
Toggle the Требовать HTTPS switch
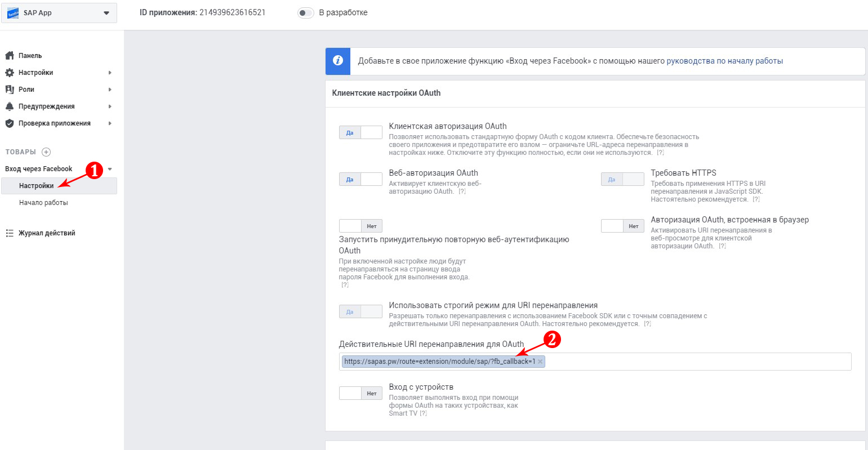pyautogui.click(x=622, y=179)
